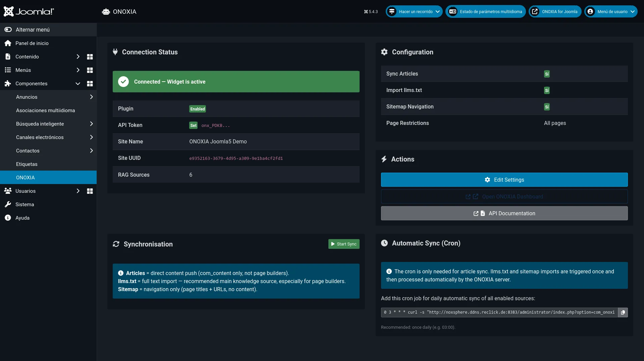The image size is (644, 361).
Task: Click the Synchronisation refresh icon
Action: point(116,244)
